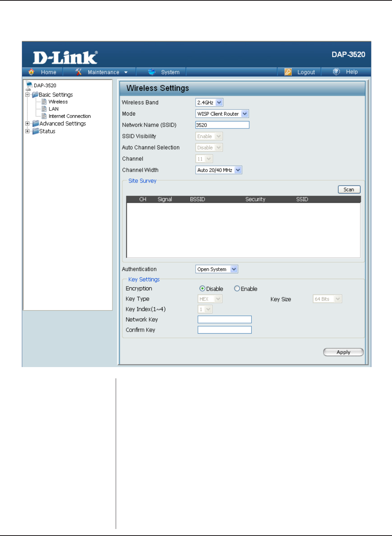Click the D-Link logo
Image resolution: width=392 pixels, height=536 pixels.
(x=65, y=58)
